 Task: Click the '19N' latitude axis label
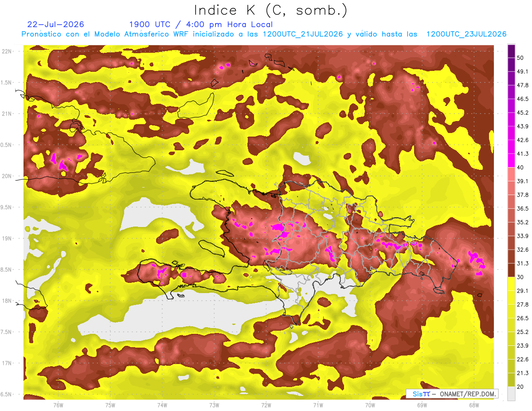tap(6, 239)
